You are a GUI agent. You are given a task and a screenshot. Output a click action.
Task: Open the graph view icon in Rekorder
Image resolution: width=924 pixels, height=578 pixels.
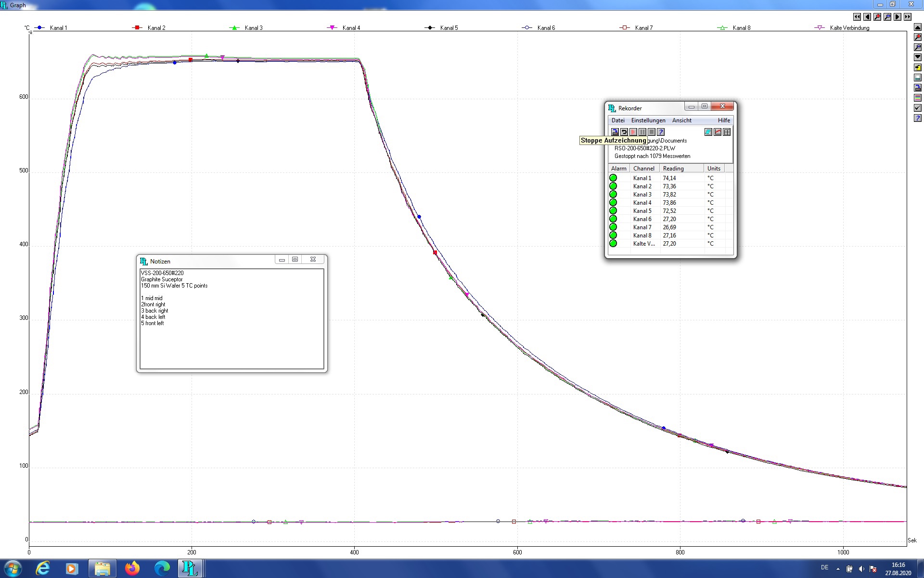(718, 132)
